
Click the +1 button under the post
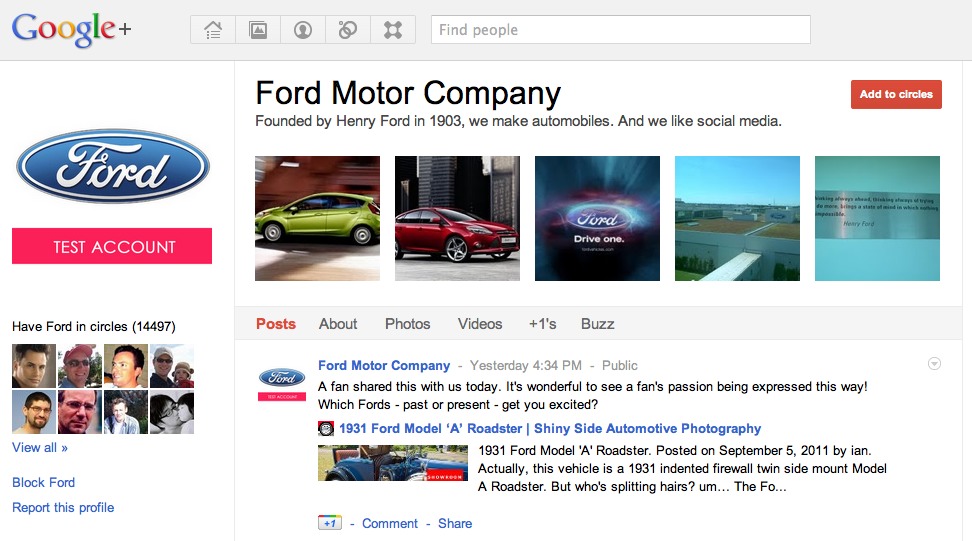[x=330, y=523]
